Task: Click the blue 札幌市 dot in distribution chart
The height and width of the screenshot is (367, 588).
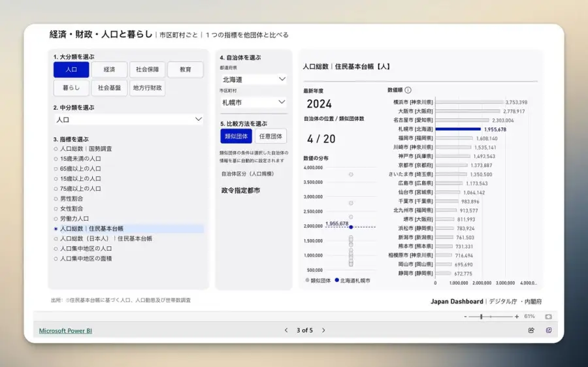Action: [x=351, y=227]
